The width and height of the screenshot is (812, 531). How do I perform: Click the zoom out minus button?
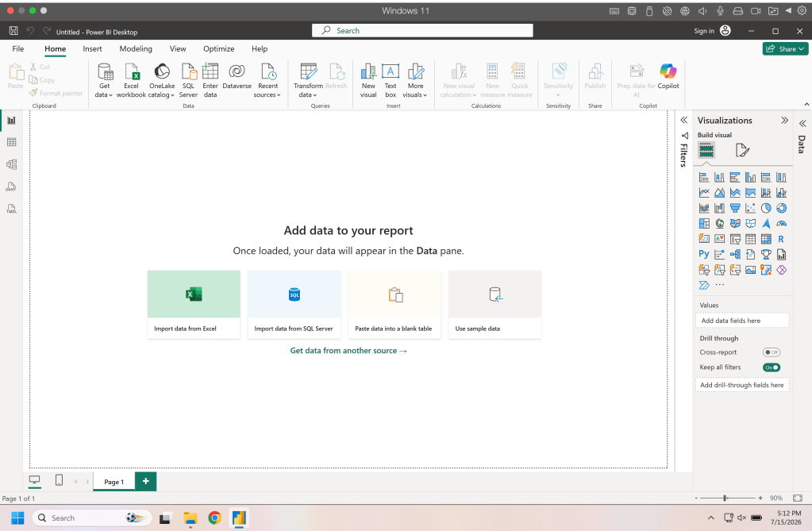point(696,498)
